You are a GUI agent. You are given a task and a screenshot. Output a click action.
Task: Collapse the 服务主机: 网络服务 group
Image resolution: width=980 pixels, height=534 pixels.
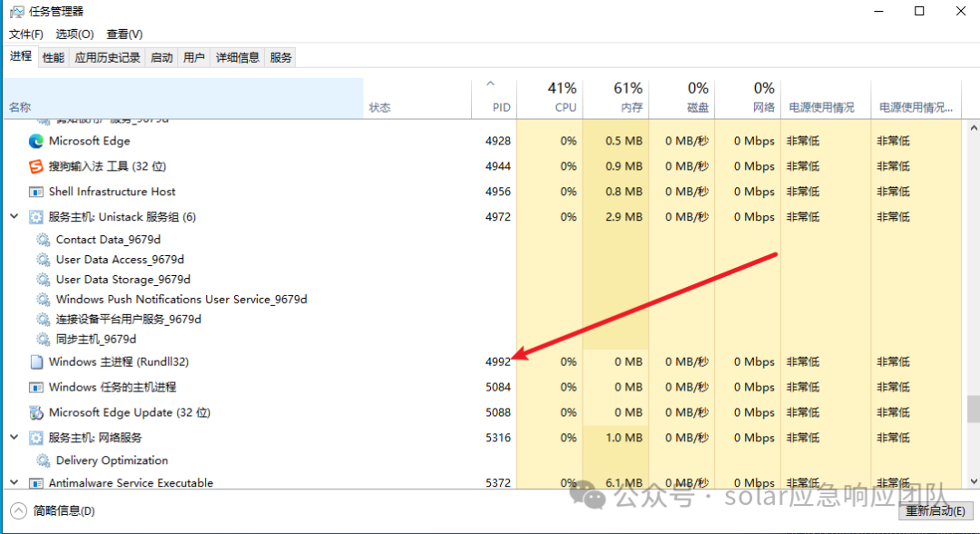click(14, 437)
